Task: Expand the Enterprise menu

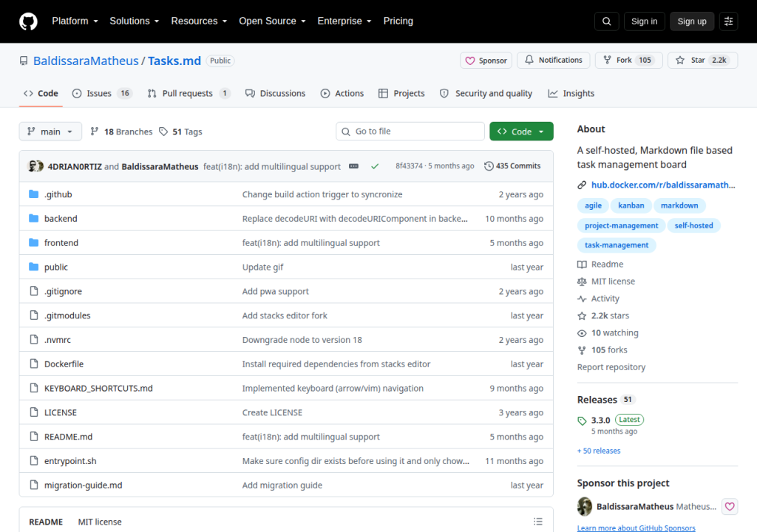Action: pyautogui.click(x=344, y=21)
